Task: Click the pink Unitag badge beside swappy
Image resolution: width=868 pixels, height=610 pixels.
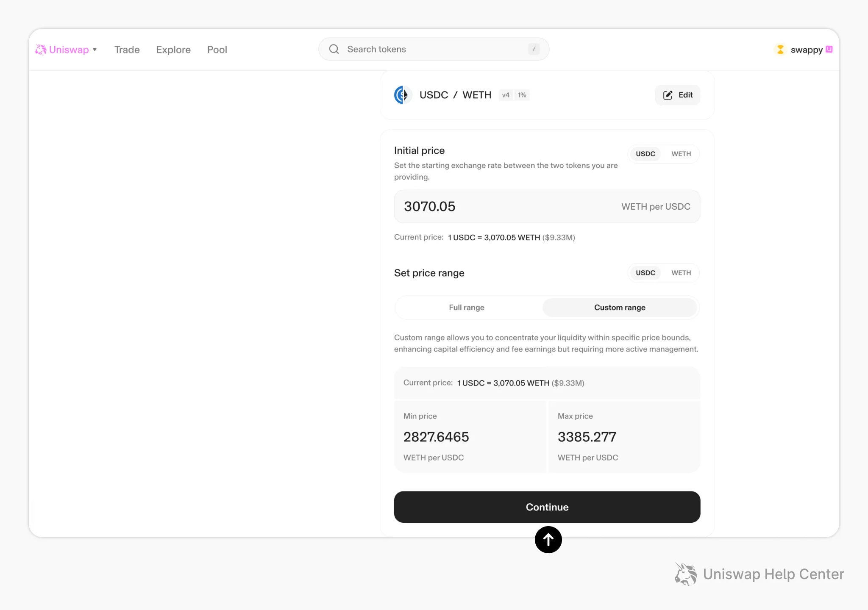Action: [829, 49]
